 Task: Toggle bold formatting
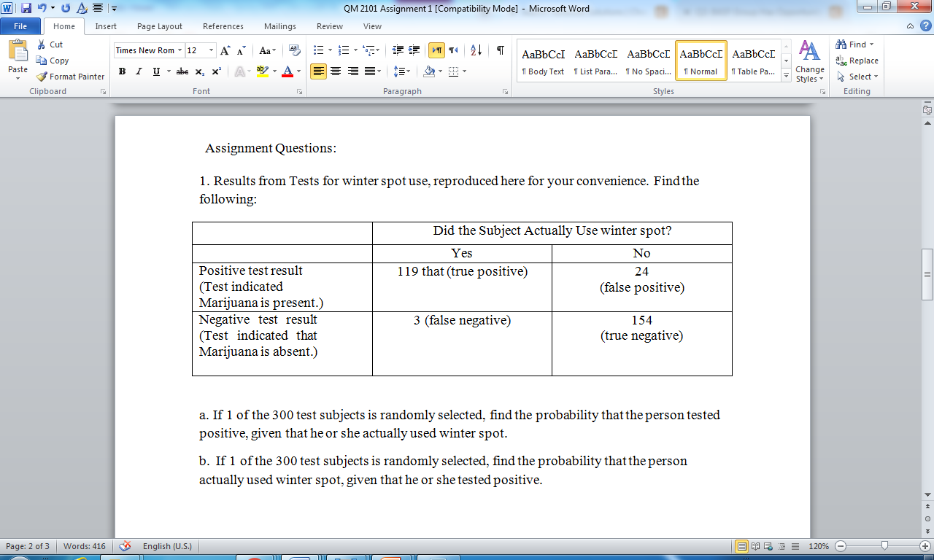click(122, 71)
